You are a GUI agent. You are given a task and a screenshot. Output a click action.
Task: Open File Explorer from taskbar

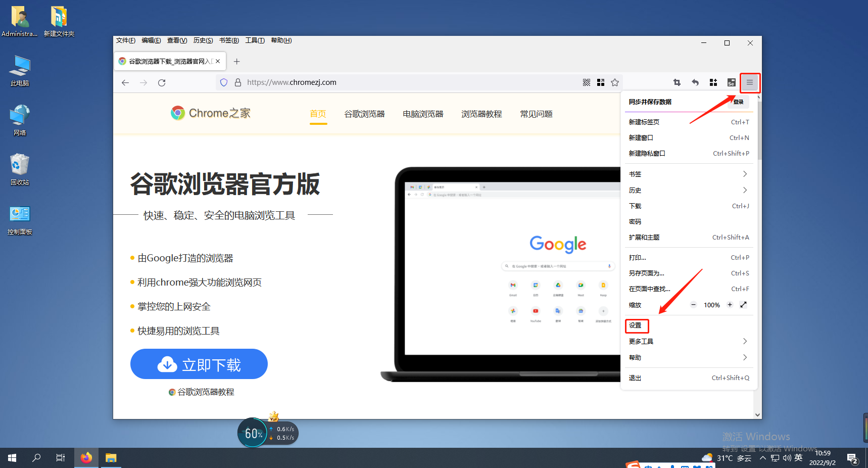click(111, 458)
